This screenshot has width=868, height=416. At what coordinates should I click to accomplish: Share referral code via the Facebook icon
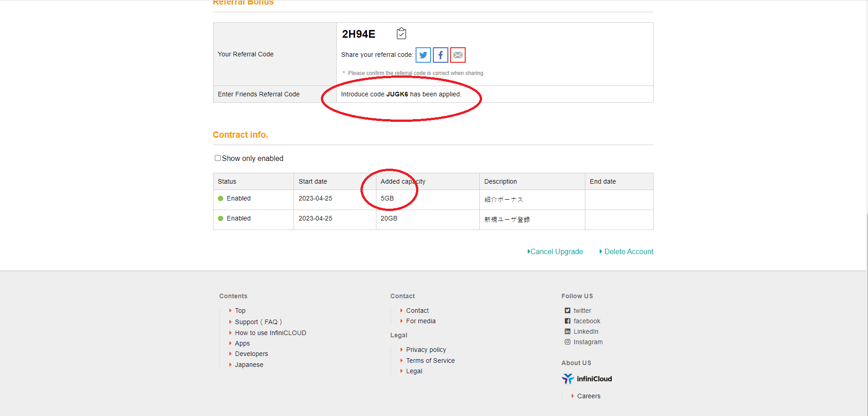pyautogui.click(x=440, y=55)
